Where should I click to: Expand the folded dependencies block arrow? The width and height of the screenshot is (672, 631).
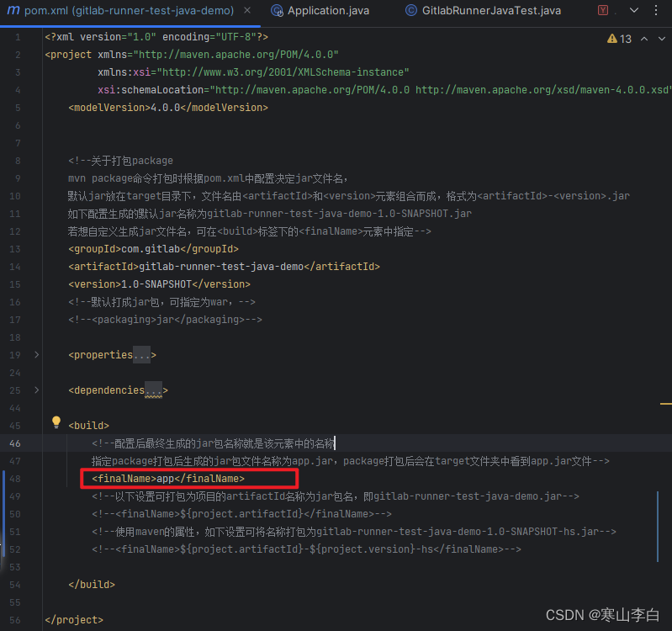(x=36, y=390)
